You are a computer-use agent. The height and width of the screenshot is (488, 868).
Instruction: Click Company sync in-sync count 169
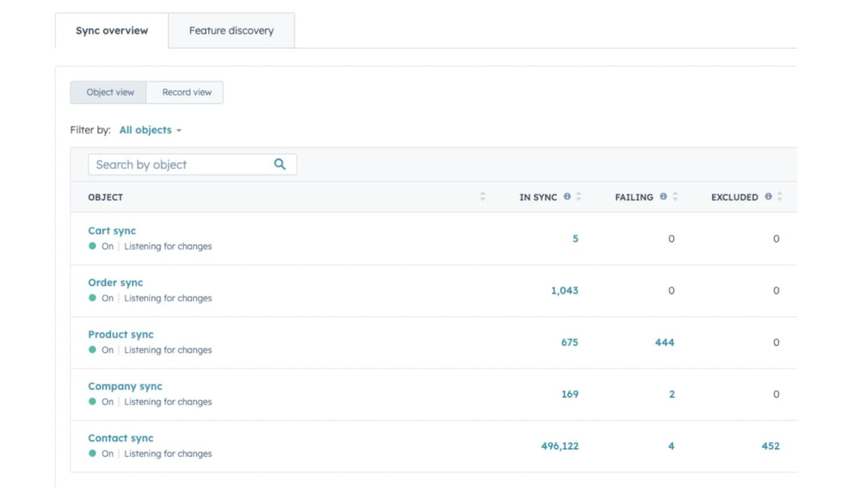(x=569, y=394)
